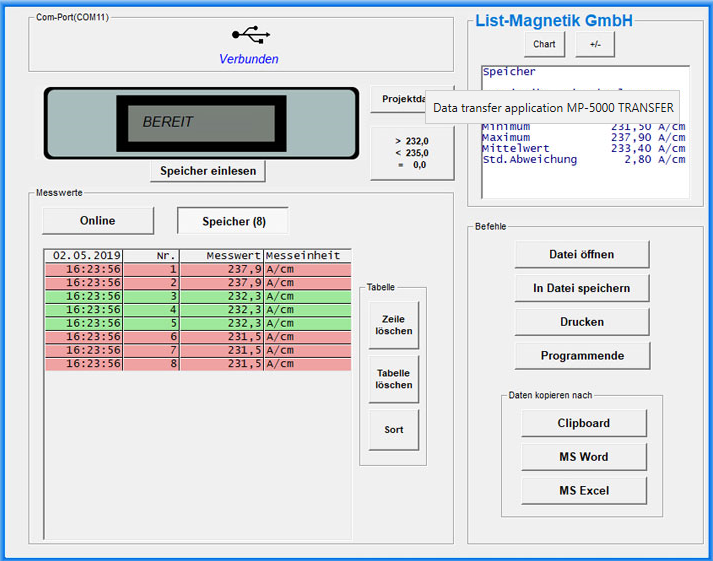
Task: Click the Mittelwert 233,40 A/cm line
Action: (584, 148)
